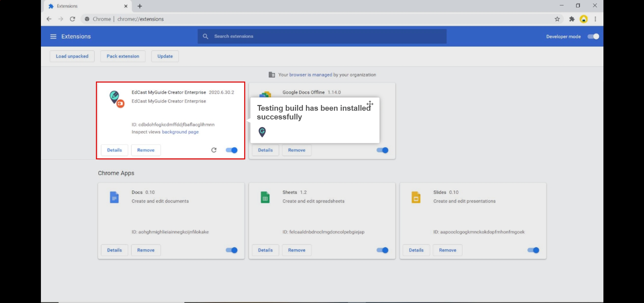Focus the Search extensions field
This screenshot has width=644, height=303.
tap(322, 36)
